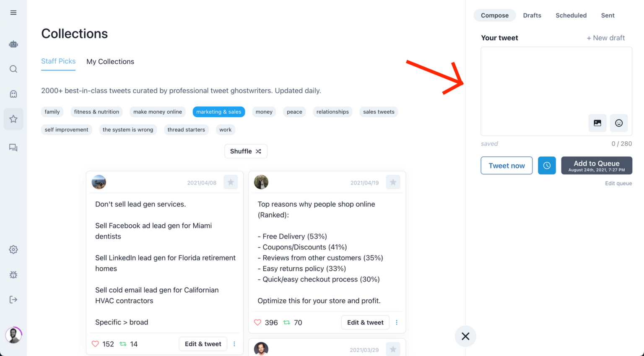The height and width of the screenshot is (356, 644).
Task: Open Edit queue
Action: pyautogui.click(x=618, y=183)
